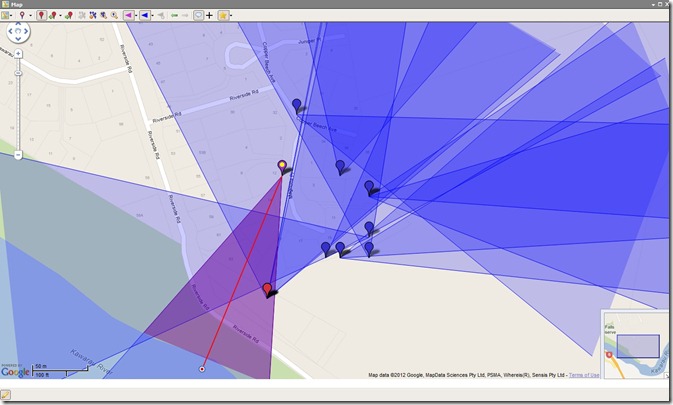Screen dimensions: 673x405
Task: Zoom out with the map minus button
Action: pos(18,155)
